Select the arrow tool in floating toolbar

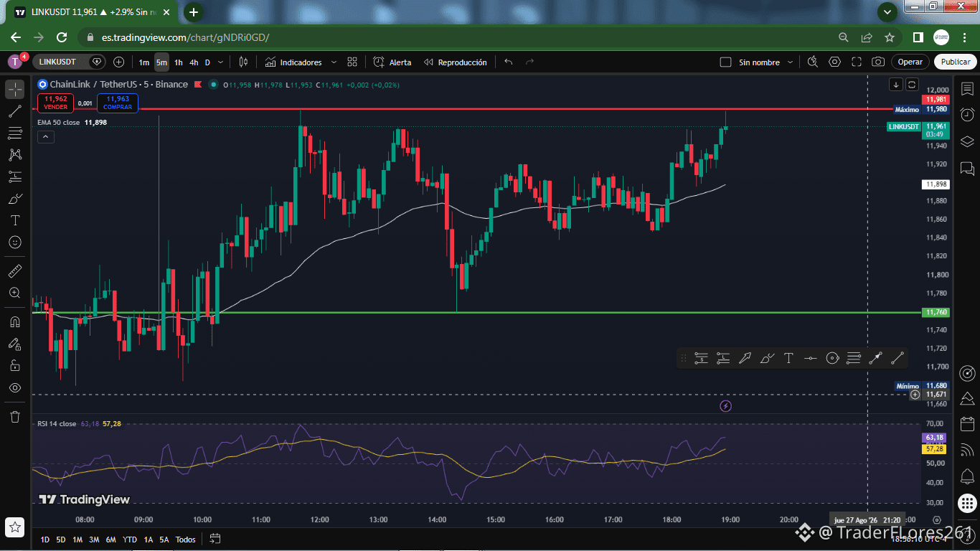[745, 358]
